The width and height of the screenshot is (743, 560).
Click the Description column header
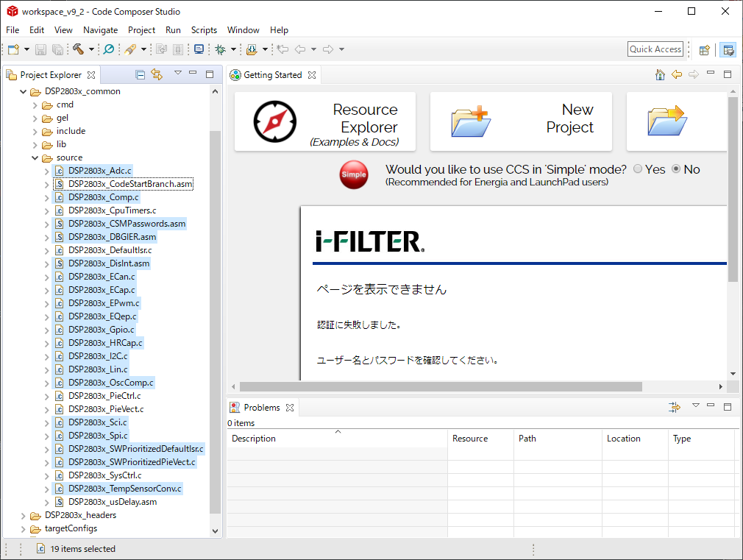(254, 439)
